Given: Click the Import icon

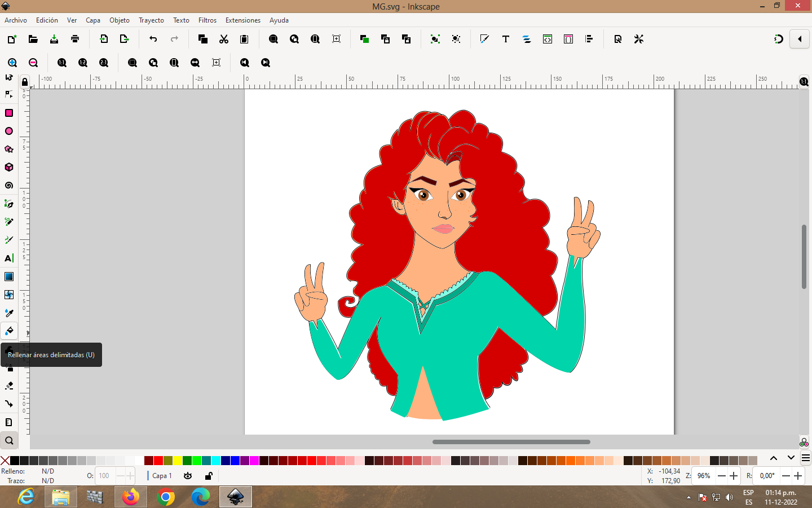Looking at the screenshot, I should click(x=104, y=39).
